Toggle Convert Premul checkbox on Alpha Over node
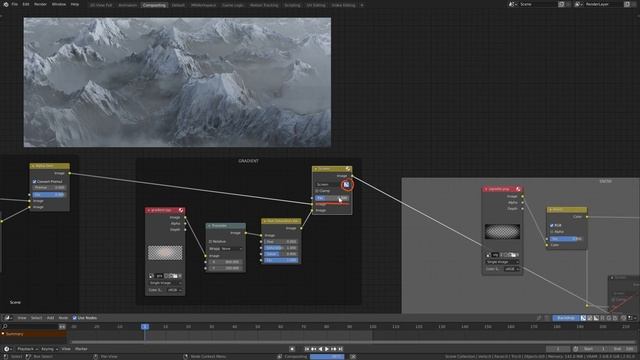Viewport: 640px width, 360px height. 35,181
